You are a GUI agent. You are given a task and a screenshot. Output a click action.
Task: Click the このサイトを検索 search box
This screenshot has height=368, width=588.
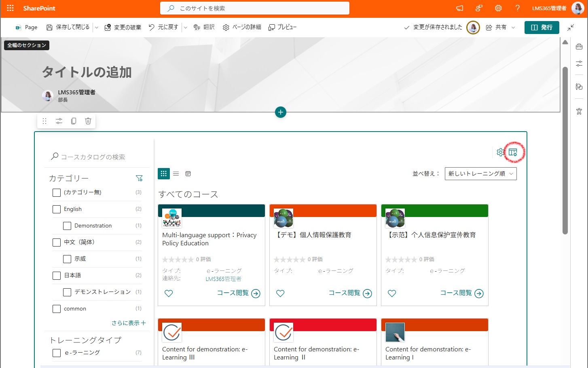(255, 8)
